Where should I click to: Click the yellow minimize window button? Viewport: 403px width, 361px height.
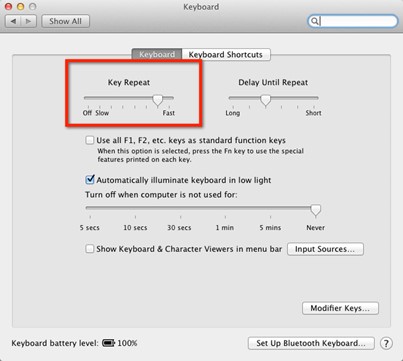pyautogui.click(x=20, y=6)
